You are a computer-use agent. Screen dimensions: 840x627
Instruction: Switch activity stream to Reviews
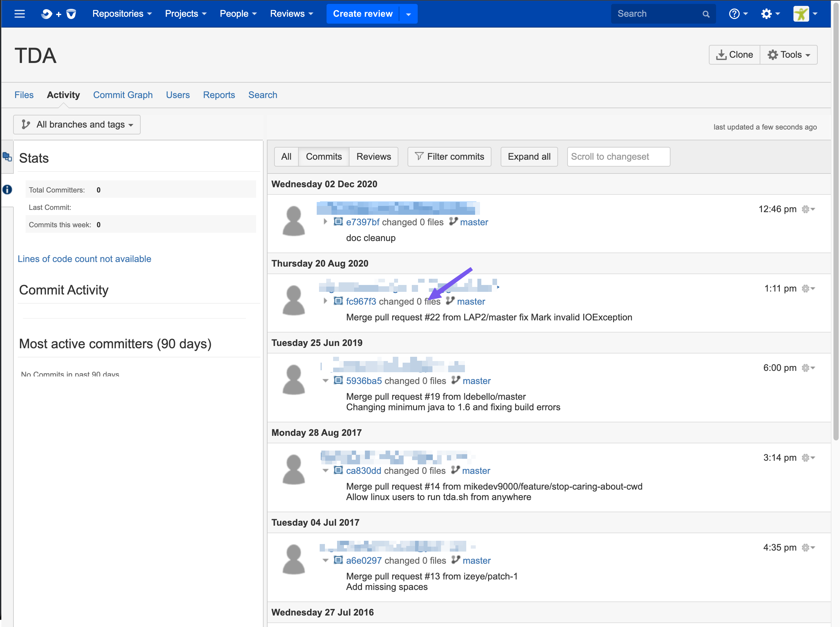click(373, 156)
